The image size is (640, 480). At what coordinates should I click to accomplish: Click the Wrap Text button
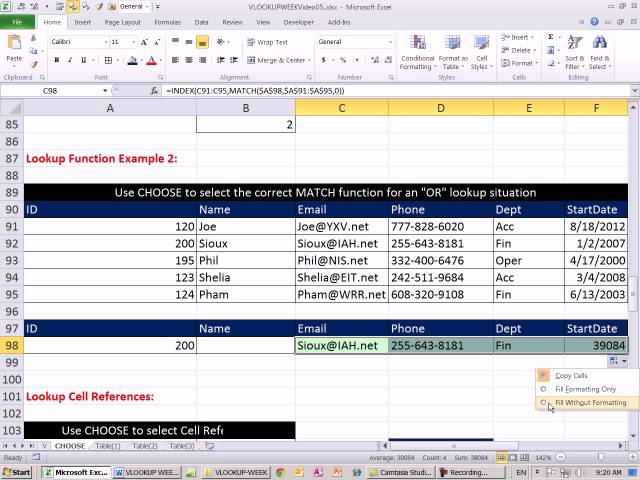(268, 42)
